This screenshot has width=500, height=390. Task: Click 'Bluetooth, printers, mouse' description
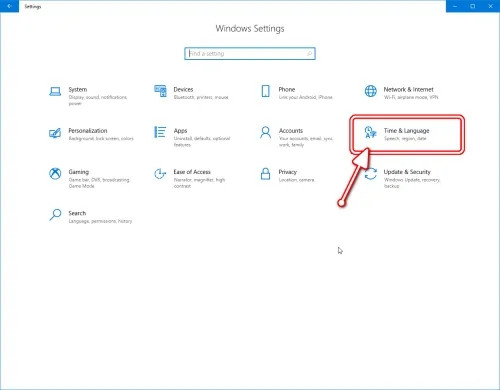(x=201, y=97)
